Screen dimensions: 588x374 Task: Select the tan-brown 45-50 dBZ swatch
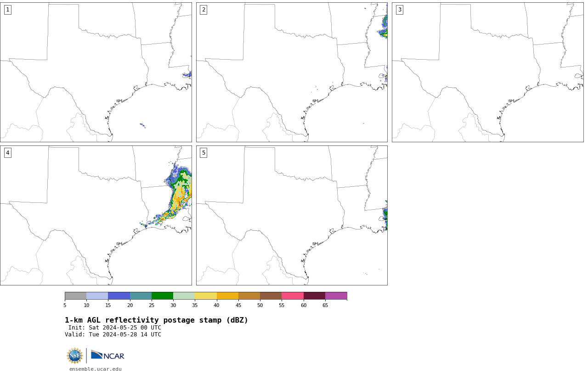249,296
